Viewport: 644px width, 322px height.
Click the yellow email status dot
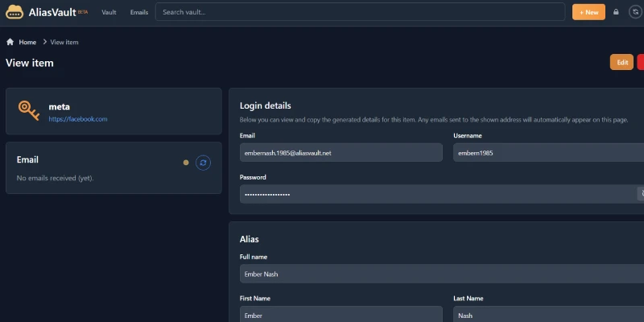point(186,163)
